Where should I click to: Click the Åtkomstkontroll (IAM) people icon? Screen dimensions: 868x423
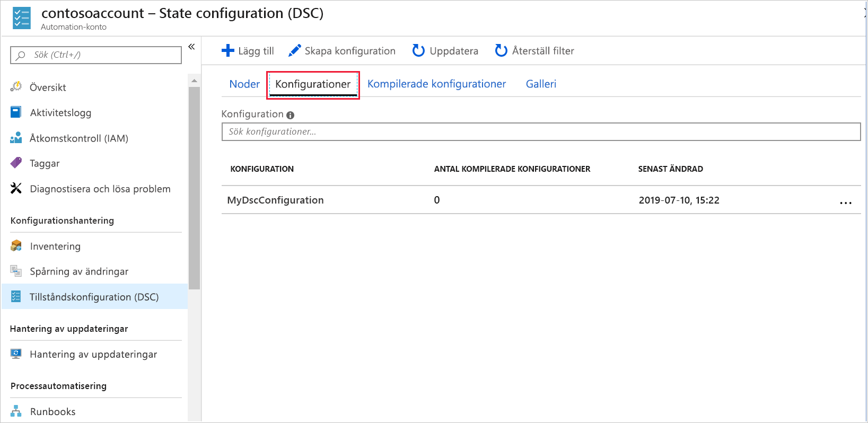[x=16, y=138]
